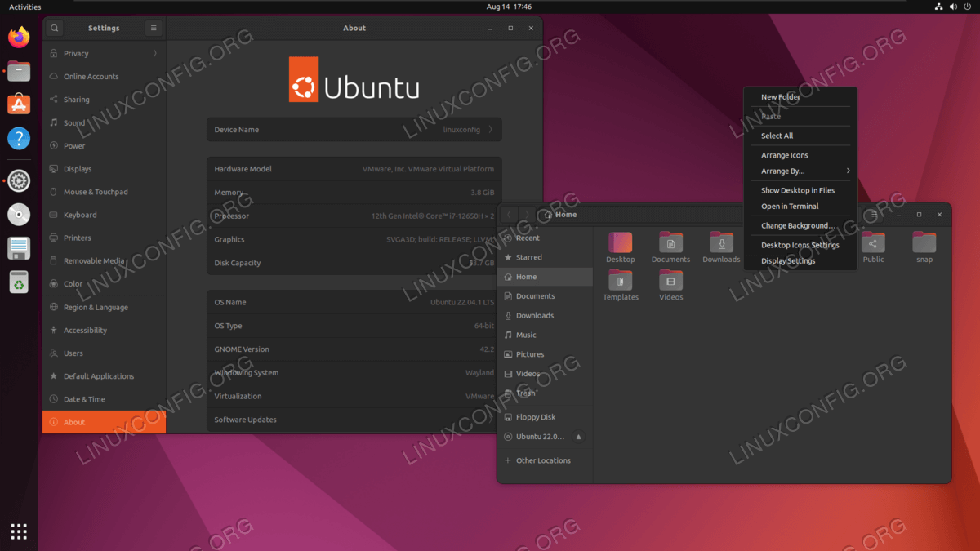Open Displays in Settings sidebar
The width and height of the screenshot is (980, 551).
point(104,169)
